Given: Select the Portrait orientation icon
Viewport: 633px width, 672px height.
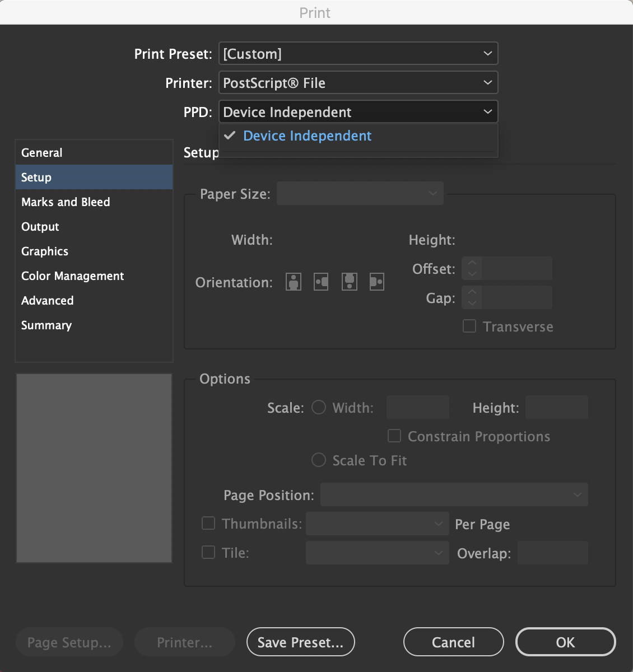Looking at the screenshot, I should [293, 282].
